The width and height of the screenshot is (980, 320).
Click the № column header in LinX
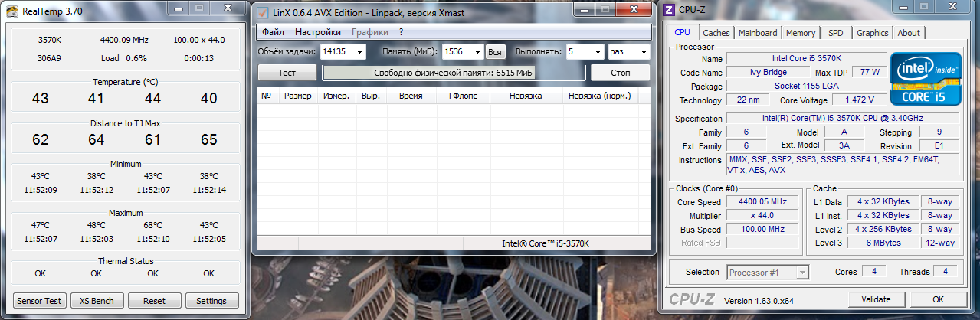[x=267, y=96]
